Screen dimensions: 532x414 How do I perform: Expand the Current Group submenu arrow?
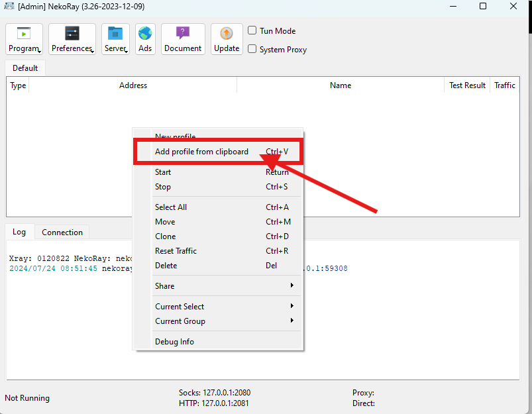coord(292,321)
